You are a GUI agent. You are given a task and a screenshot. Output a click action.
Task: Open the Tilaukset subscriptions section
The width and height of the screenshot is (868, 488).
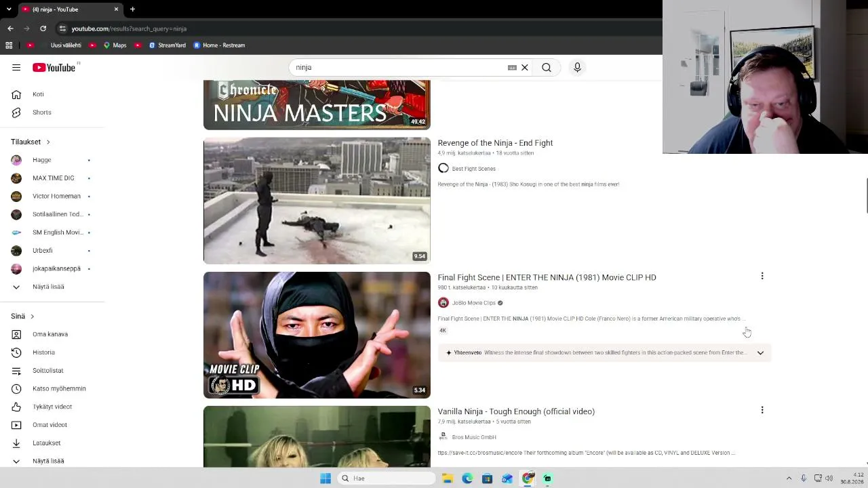[31, 142]
